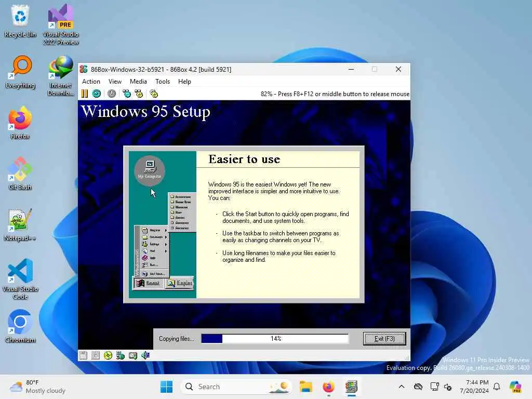Open the Windows Start menu
The image size is (532, 399).
[x=166, y=387]
